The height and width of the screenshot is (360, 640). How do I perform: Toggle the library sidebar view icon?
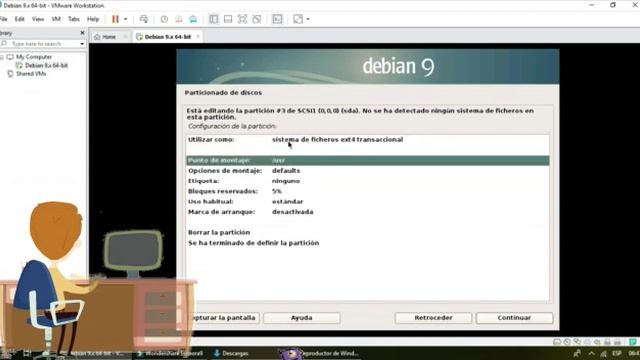click(x=213, y=19)
